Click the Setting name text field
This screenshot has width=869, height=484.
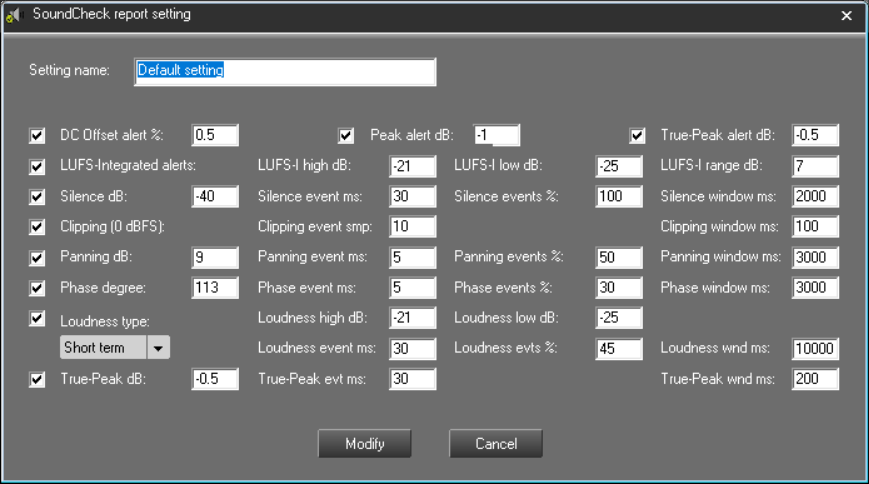[285, 71]
